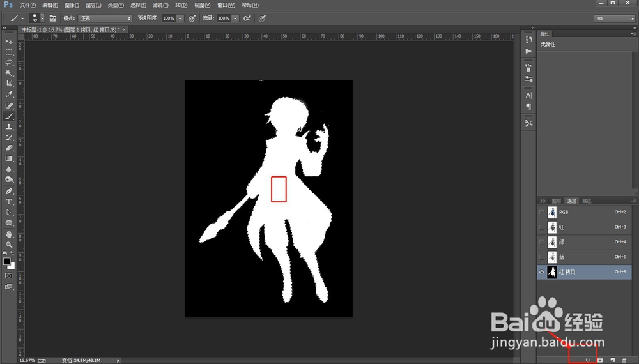Open the 不透明度 opacity slider arrow

pos(180,19)
